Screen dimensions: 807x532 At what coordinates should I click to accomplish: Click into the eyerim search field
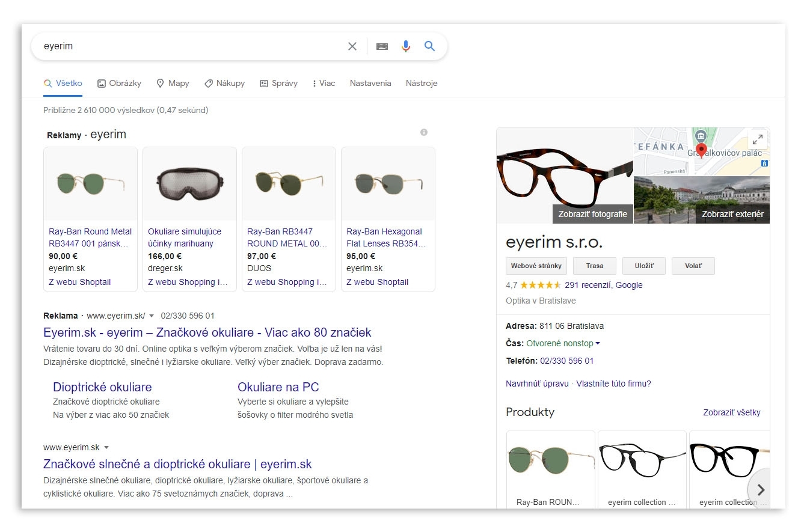tap(192, 46)
